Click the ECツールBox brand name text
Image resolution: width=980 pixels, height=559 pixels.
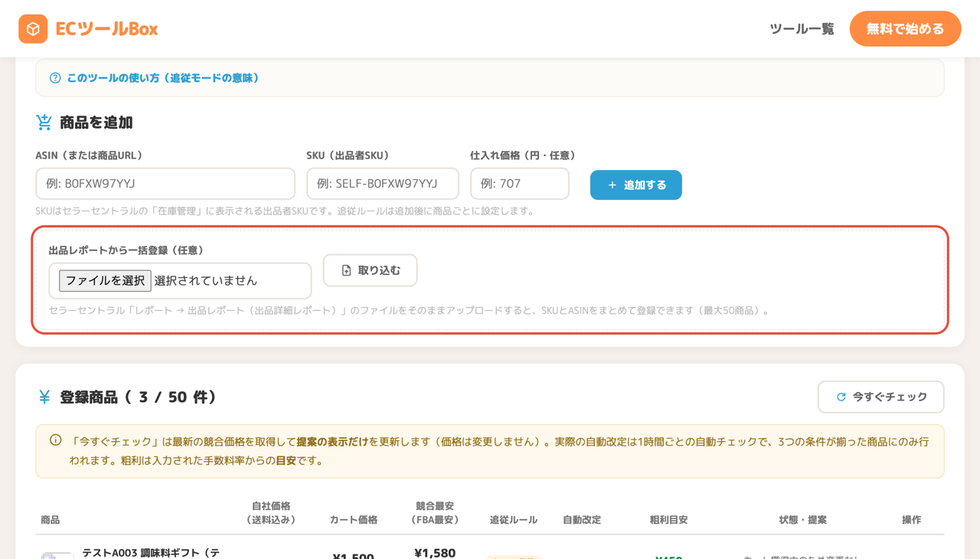click(106, 29)
